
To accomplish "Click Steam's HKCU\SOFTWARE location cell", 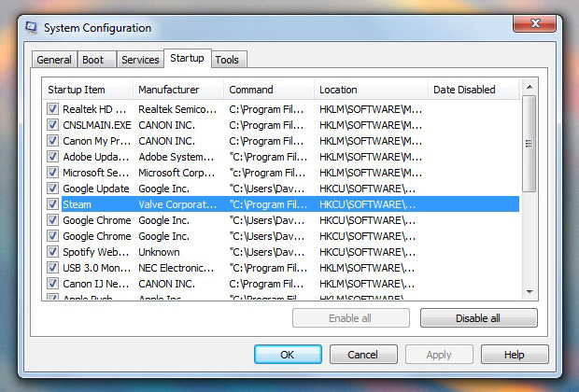I will coord(367,204).
